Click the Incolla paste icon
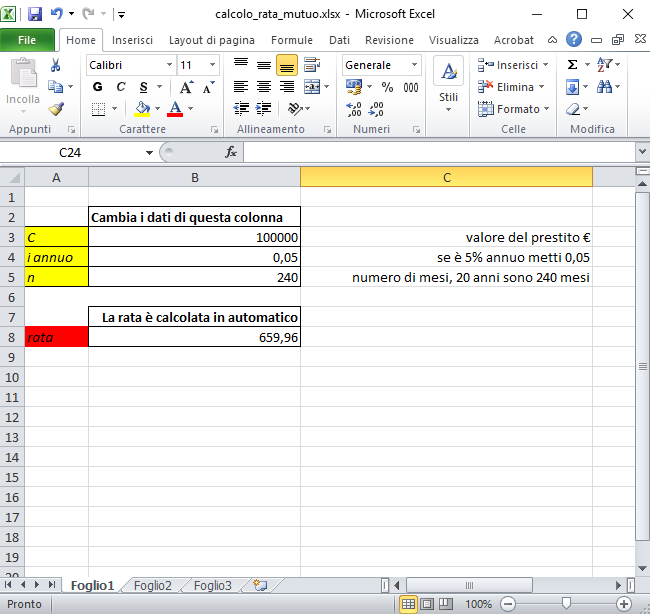Screen dimensions: 650x614 click(23, 73)
